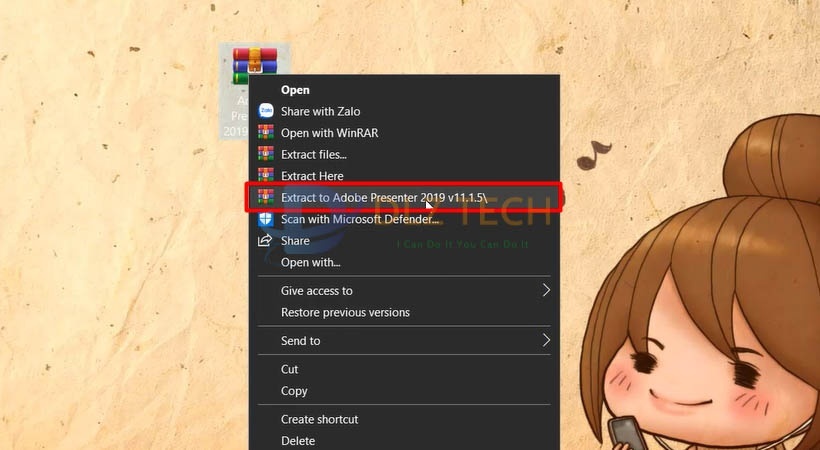820x450 pixels.
Task: Click the Microsoft Defender shield icon
Action: (x=266, y=219)
